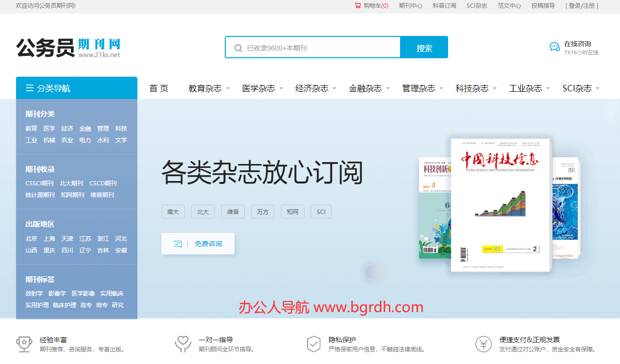Click the 搜索 search button
This screenshot has height=364, width=620.
click(423, 47)
